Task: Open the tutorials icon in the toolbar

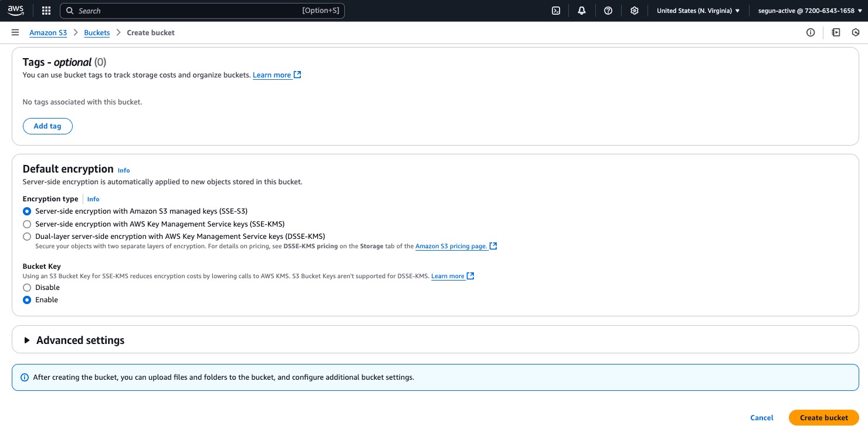Action: [x=836, y=32]
